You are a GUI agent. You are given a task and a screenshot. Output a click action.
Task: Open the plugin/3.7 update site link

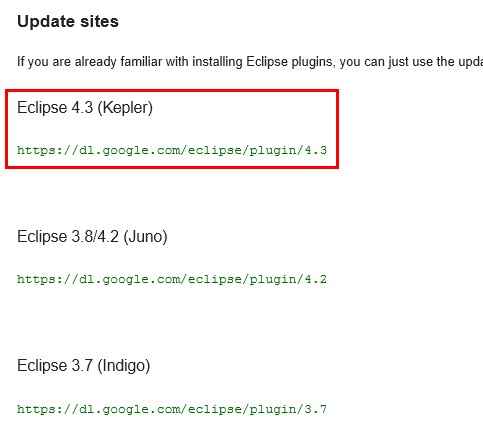coord(172,409)
